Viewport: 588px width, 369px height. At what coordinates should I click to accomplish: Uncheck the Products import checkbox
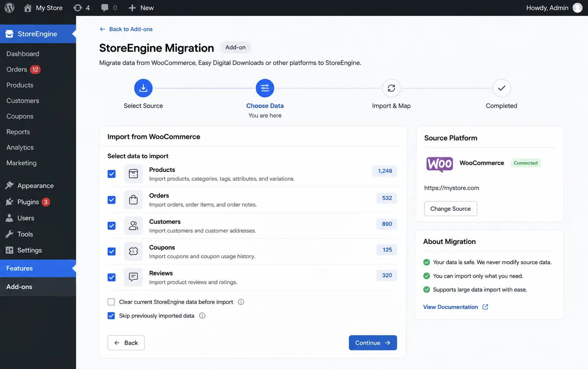click(x=112, y=174)
